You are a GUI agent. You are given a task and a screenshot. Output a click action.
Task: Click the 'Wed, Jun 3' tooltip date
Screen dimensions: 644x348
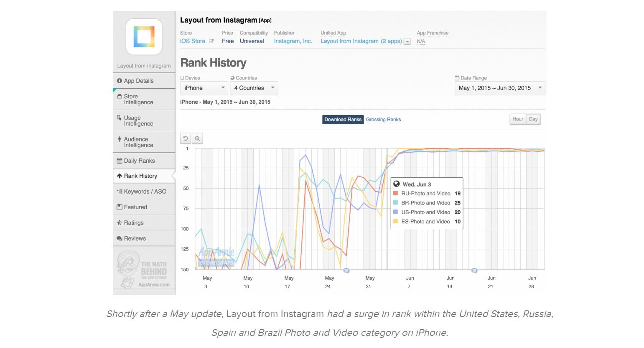tap(417, 184)
